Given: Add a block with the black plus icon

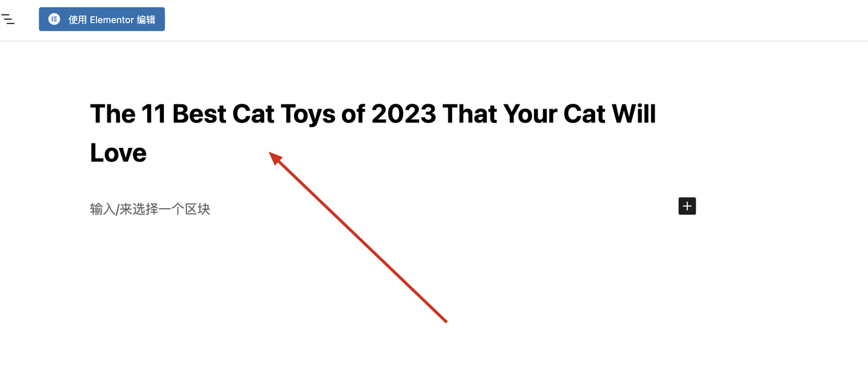Looking at the screenshot, I should click(x=687, y=206).
